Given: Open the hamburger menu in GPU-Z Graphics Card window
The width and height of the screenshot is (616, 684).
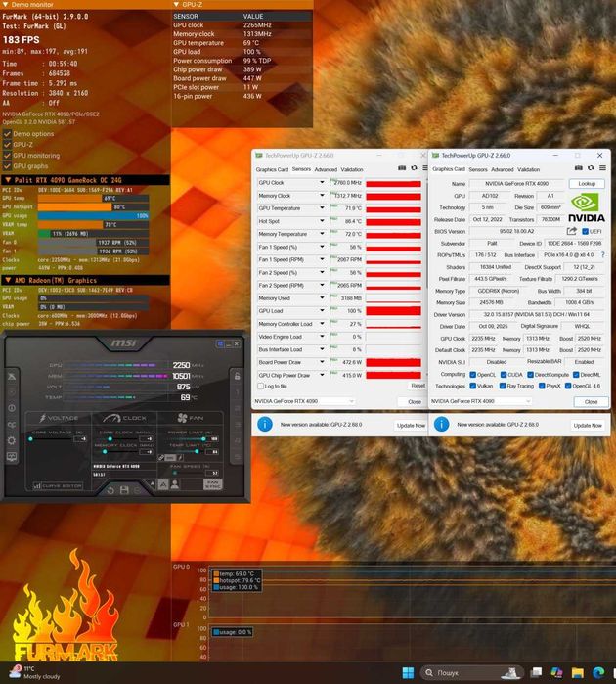Looking at the screenshot, I should (602, 168).
